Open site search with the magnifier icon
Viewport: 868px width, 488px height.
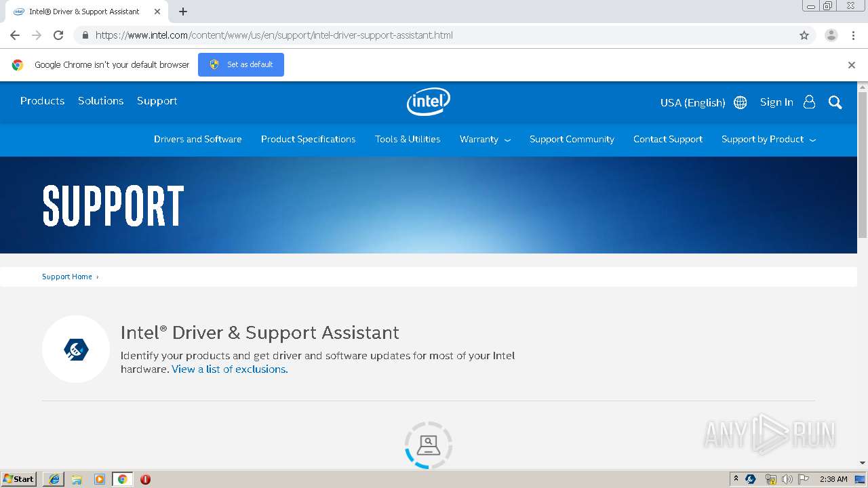(835, 102)
